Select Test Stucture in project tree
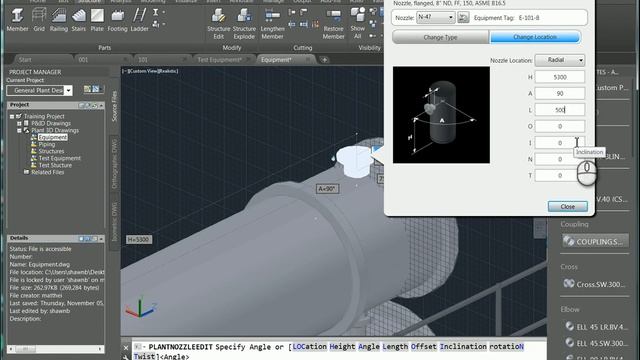Image resolution: width=640 pixels, height=360 pixels. click(x=55, y=165)
